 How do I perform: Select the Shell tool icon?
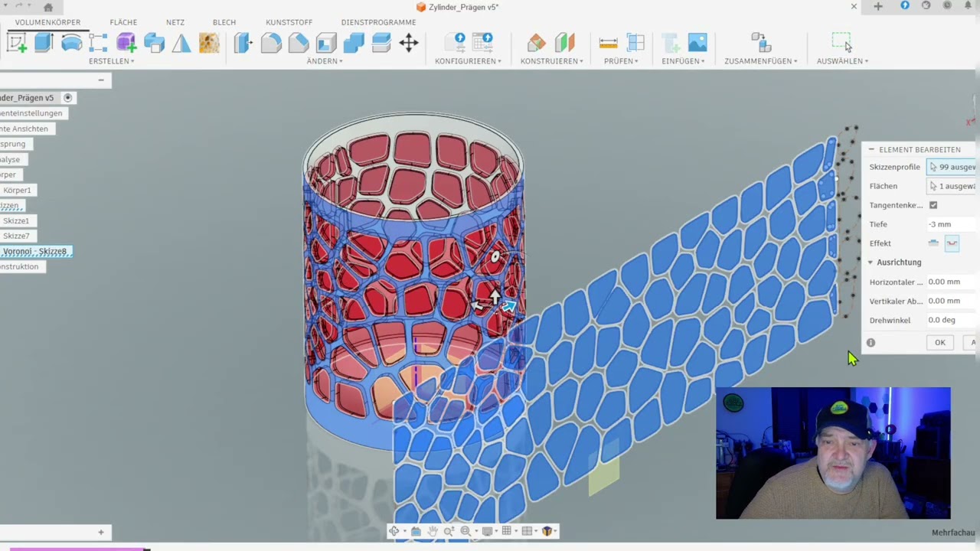point(326,43)
